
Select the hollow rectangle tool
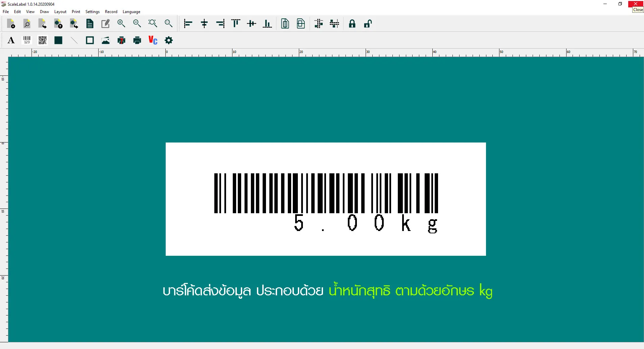[x=90, y=41]
